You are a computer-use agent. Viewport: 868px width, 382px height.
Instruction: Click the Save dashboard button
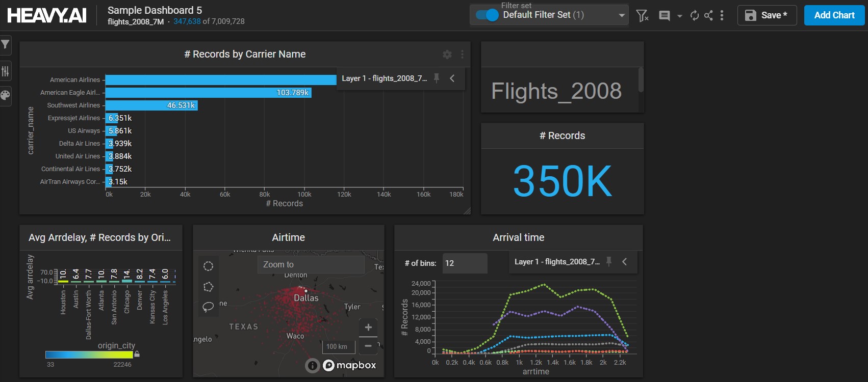click(x=766, y=15)
